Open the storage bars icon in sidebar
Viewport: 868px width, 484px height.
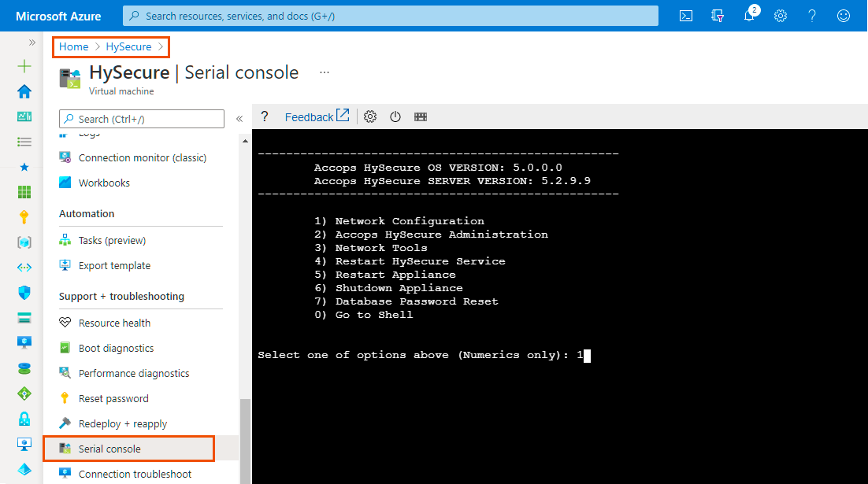click(24, 317)
